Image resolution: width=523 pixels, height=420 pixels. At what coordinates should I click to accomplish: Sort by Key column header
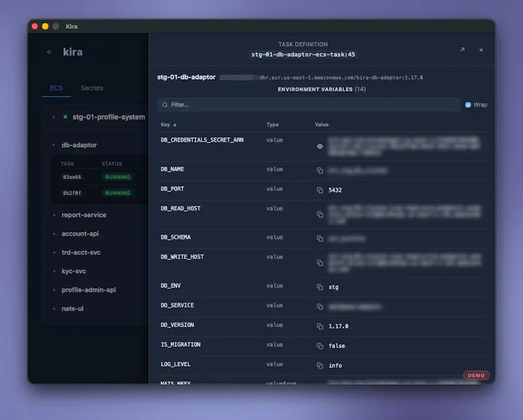(165, 125)
